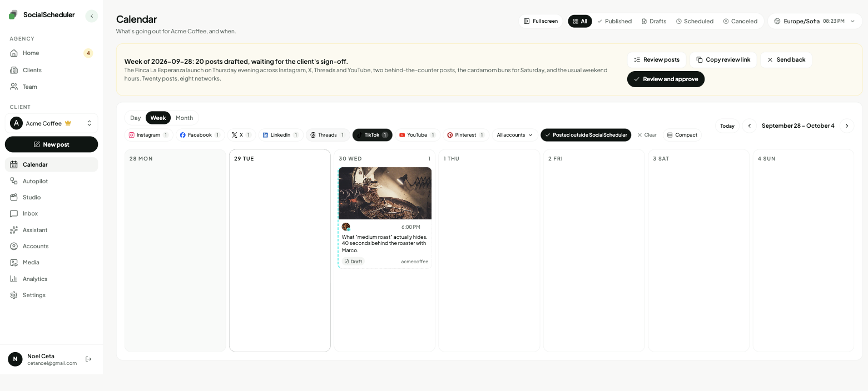Create a new post

point(51,144)
